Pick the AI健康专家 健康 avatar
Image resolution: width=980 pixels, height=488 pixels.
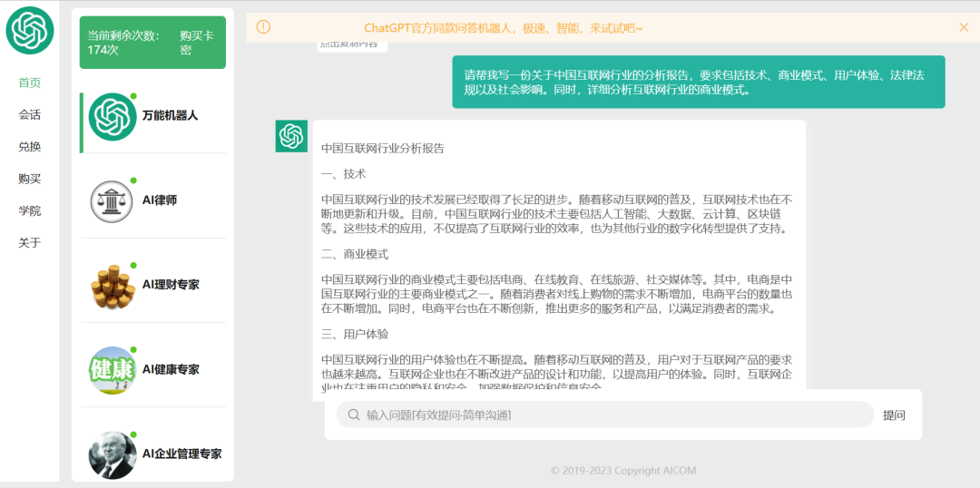(x=113, y=370)
